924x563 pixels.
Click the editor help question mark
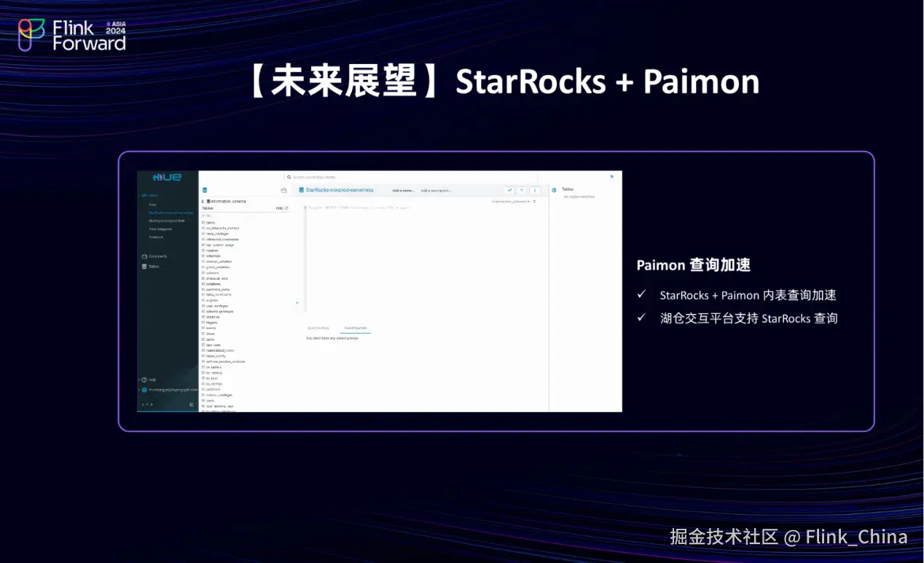[534, 202]
